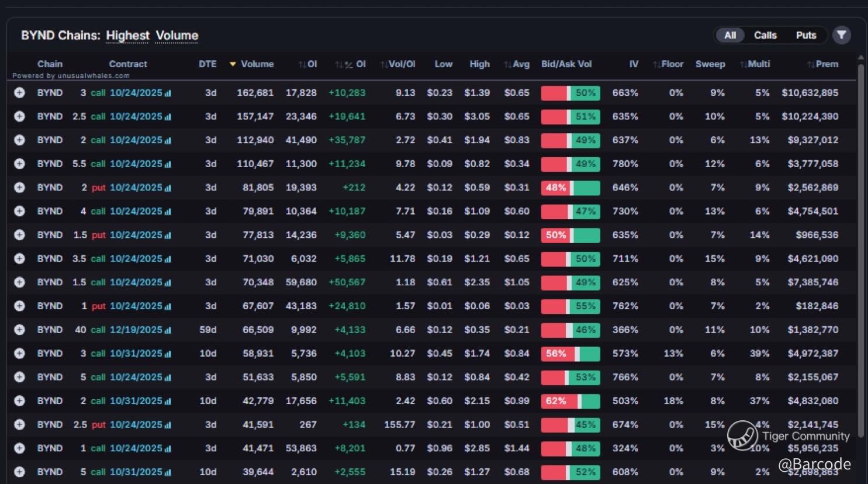The height and width of the screenshot is (484, 868).
Task: Click plus icon for BYND 2 call 10/31/2025
Action: (19, 401)
